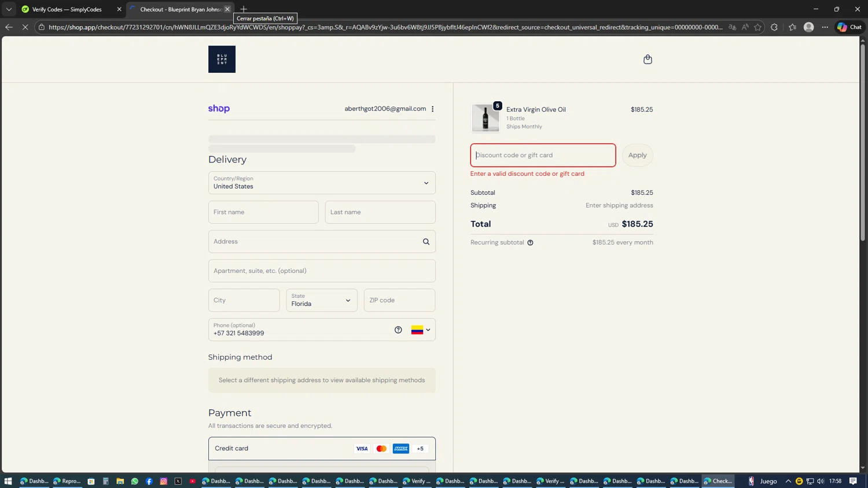Add page to favorites star

tap(758, 27)
